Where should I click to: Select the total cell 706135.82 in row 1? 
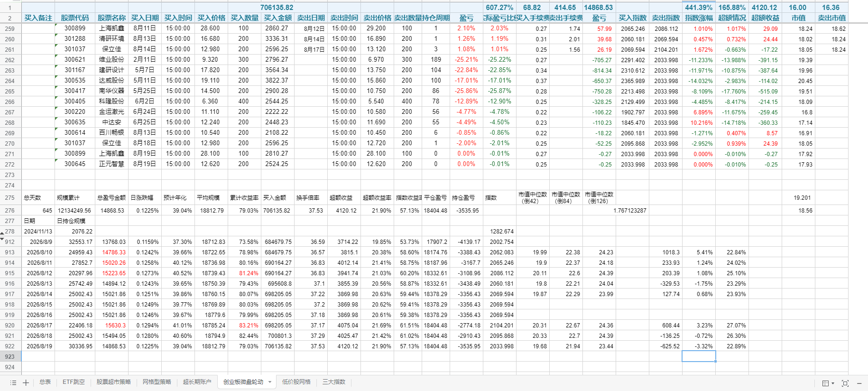pos(277,8)
